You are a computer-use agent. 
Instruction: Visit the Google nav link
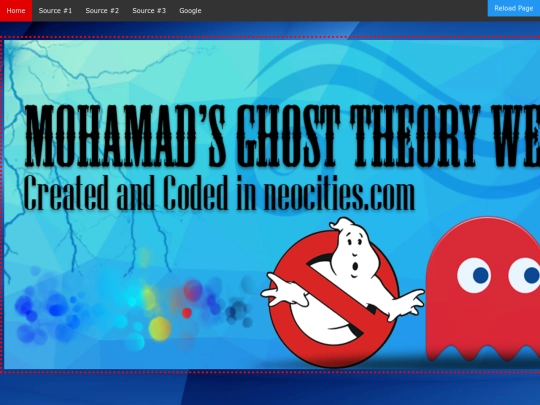coord(190,11)
